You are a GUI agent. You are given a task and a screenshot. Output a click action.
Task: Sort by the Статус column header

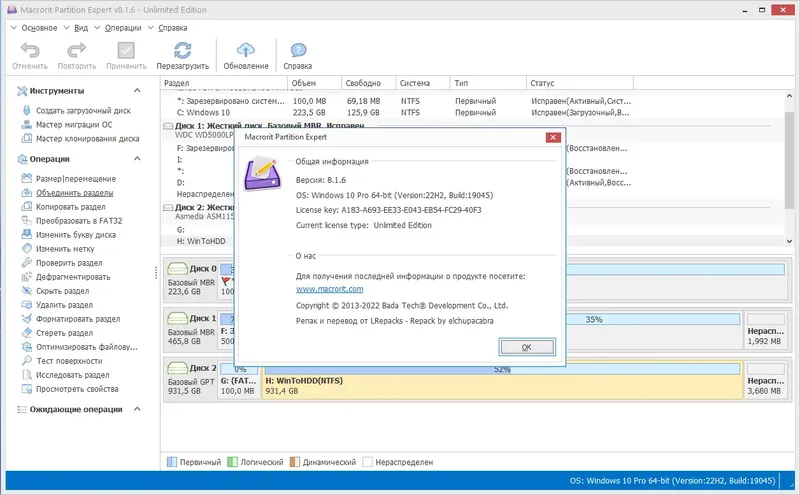click(580, 83)
